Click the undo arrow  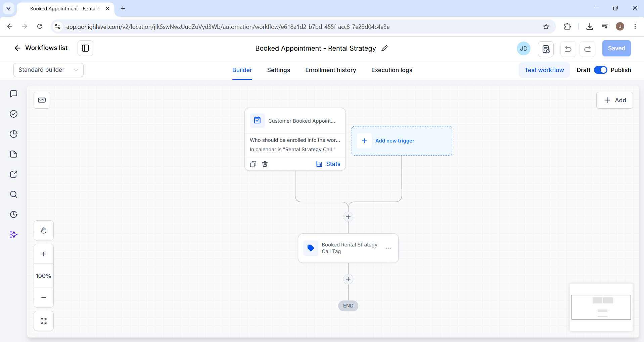(568, 49)
